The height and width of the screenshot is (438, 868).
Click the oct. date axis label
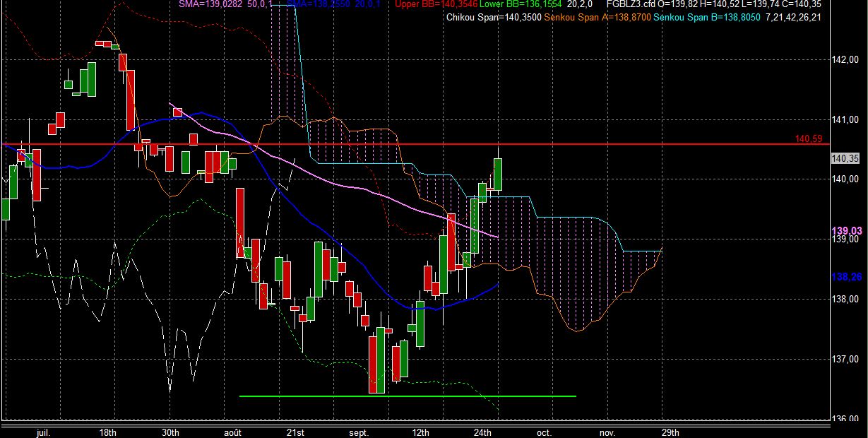(545, 432)
